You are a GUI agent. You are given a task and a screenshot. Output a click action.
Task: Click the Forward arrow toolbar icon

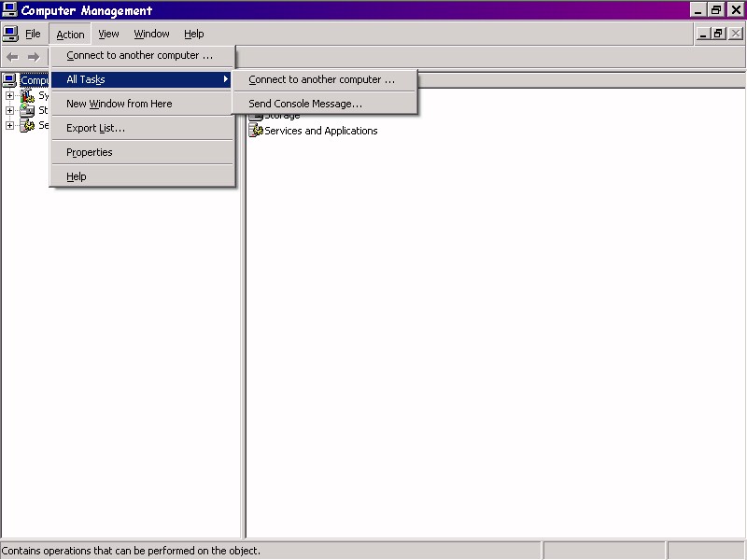34,57
